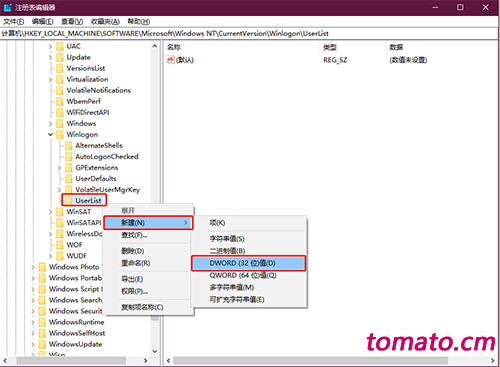This screenshot has height=367, width=500.
Task: Click the WiFiDirectAPI folder icon
Action: tap(60, 112)
